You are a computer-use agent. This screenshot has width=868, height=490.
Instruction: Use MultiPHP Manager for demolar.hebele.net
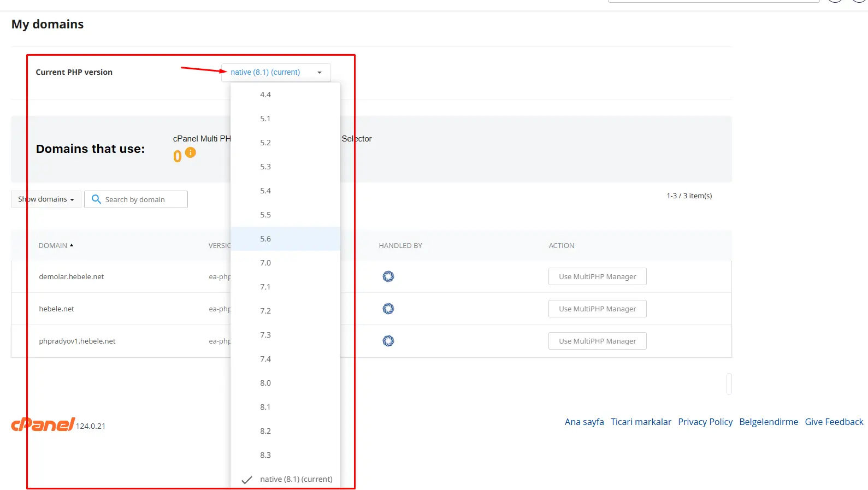(598, 276)
